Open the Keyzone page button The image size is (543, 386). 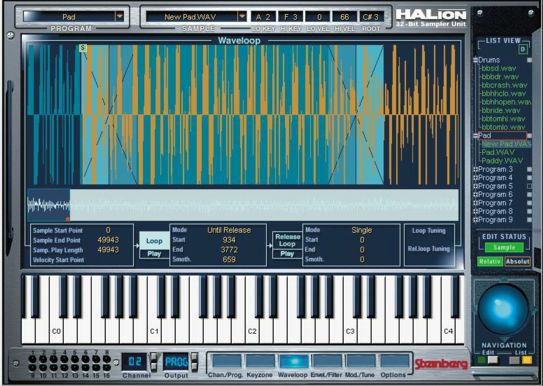pos(260,361)
